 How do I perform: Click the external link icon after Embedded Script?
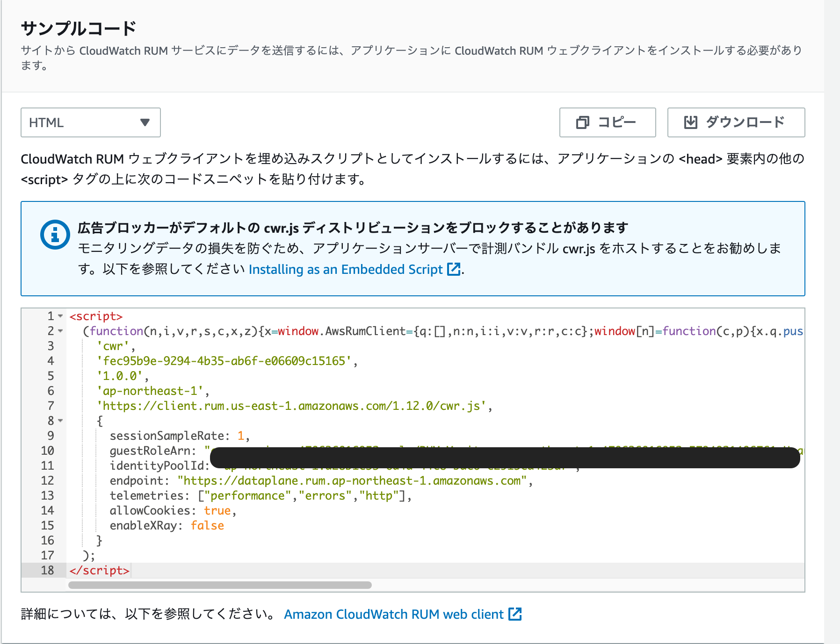tap(454, 269)
